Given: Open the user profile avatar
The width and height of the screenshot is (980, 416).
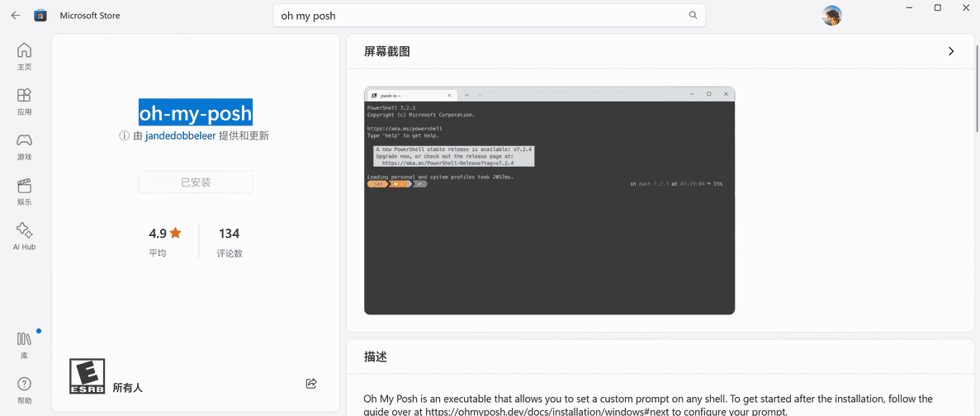Looking at the screenshot, I should coord(832,16).
